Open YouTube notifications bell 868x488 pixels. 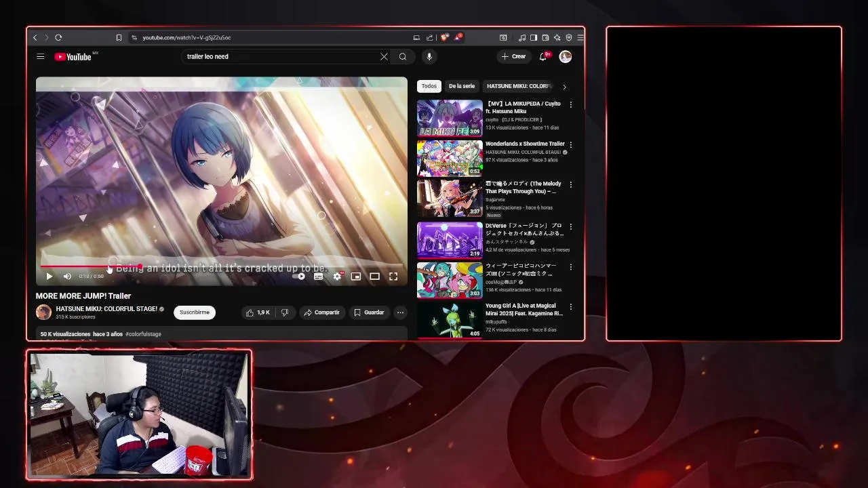click(x=543, y=57)
